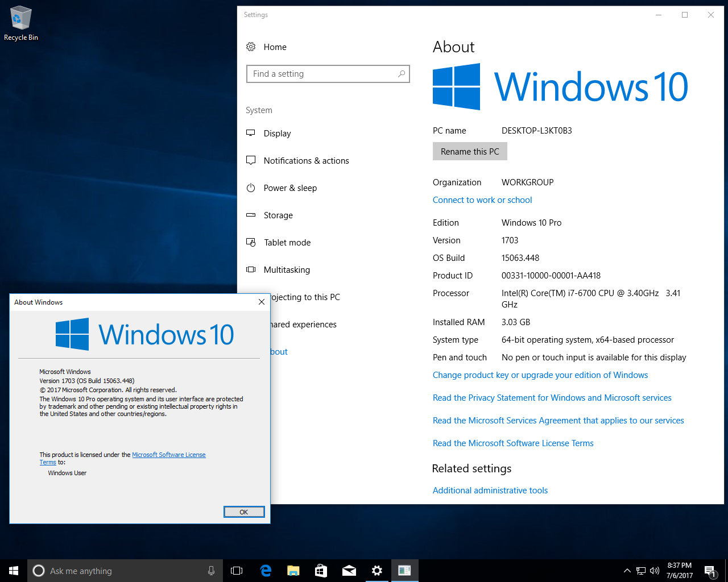Click OS Build value 15063.448
This screenshot has height=582, width=728.
[x=520, y=258]
